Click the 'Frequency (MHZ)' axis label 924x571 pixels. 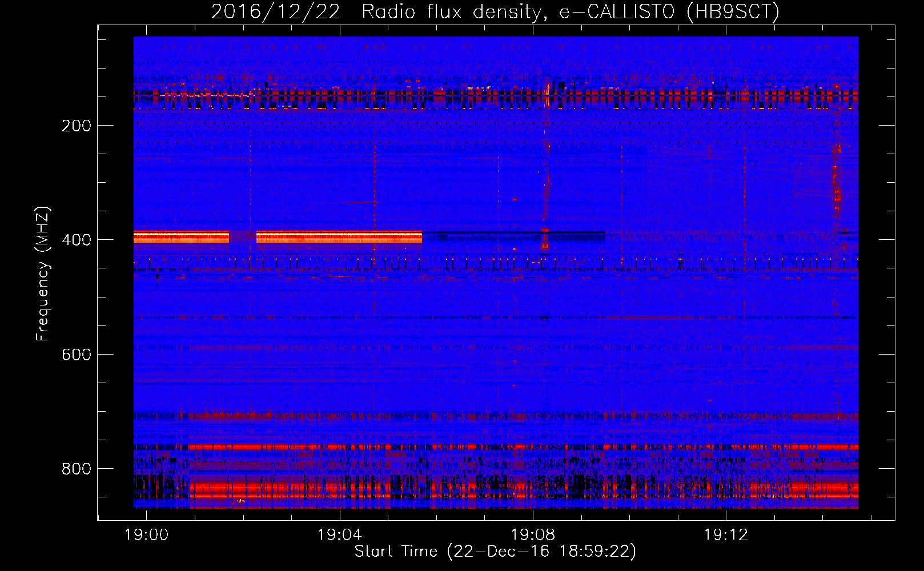(x=43, y=274)
